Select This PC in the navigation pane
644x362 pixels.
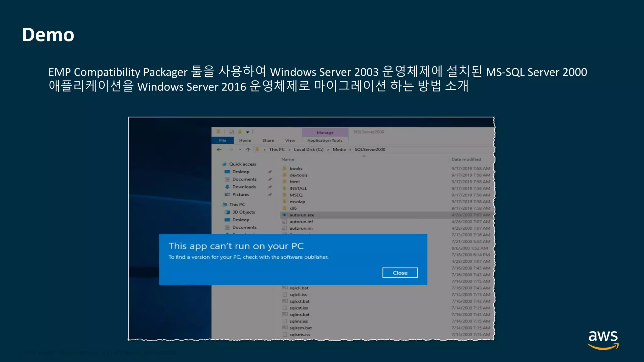click(x=237, y=204)
